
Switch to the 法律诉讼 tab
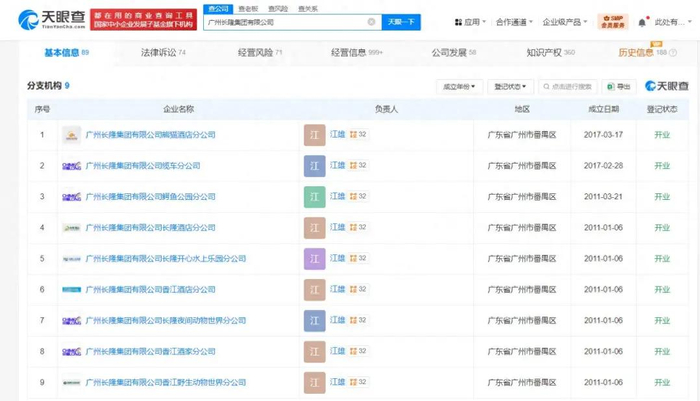163,51
